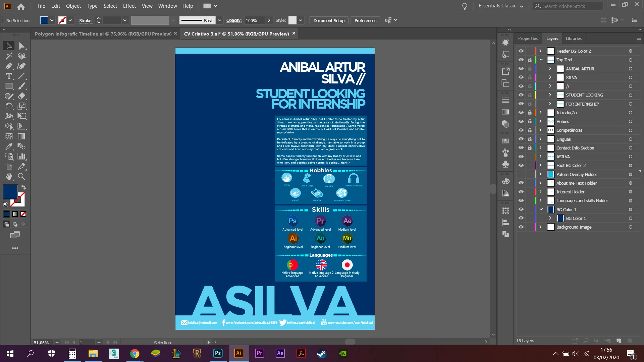
Task: Select the Pen tool
Action: [9, 66]
